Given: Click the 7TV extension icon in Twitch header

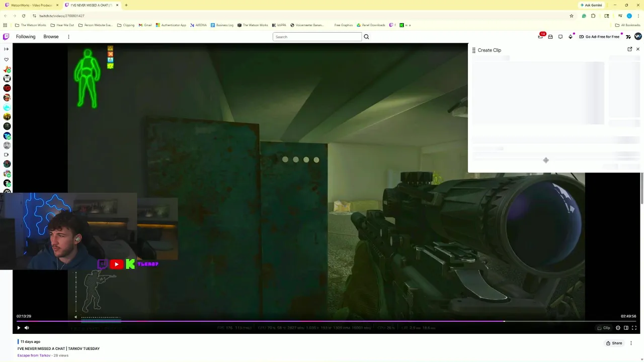Looking at the screenshot, I should point(628,37).
